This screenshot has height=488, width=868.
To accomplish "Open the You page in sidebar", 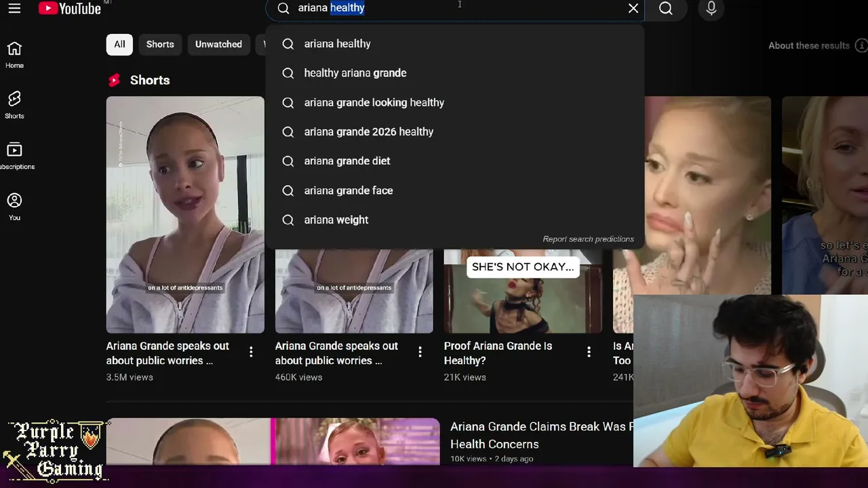I will coord(14,207).
